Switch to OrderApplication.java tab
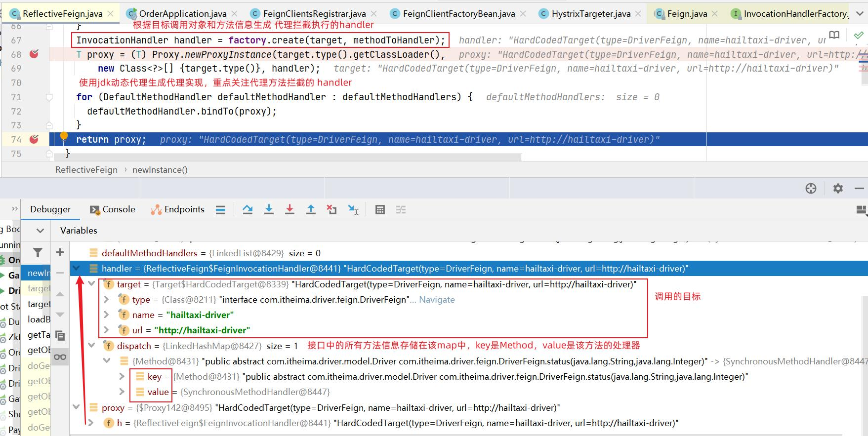The height and width of the screenshot is (436, 868). tap(182, 14)
